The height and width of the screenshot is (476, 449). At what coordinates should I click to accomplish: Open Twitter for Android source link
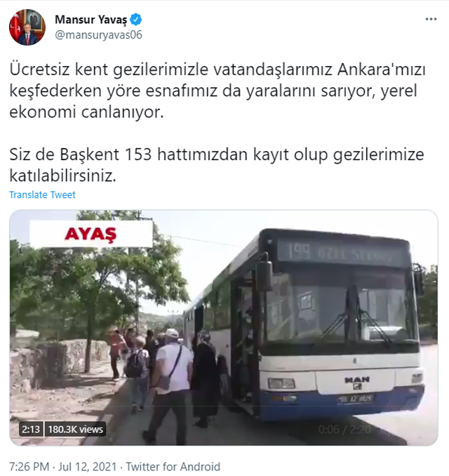coord(173,467)
